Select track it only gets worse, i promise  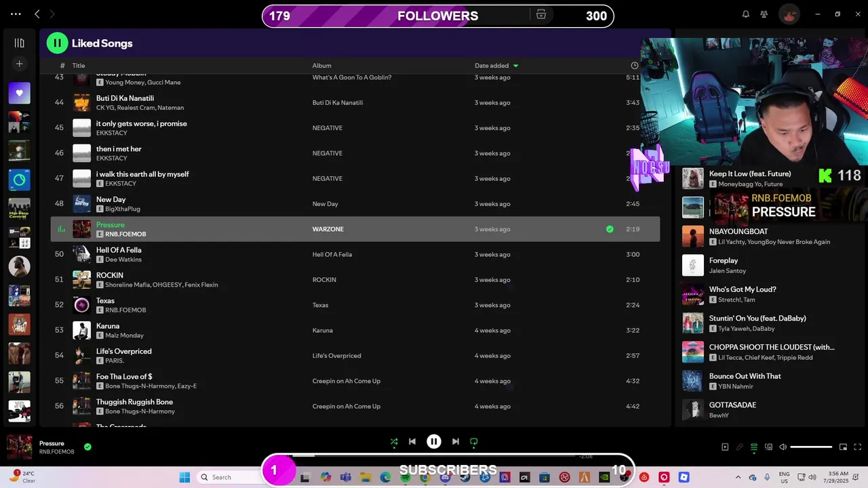355,127
